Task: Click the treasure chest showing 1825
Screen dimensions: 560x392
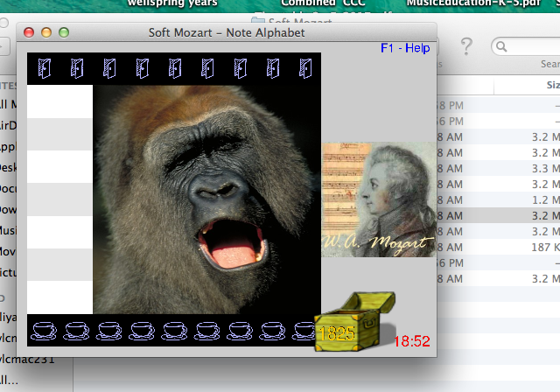Action: point(354,322)
